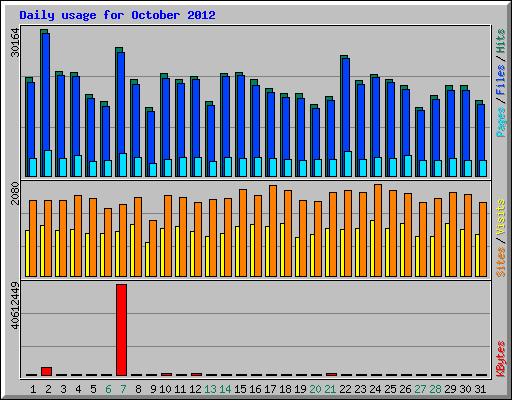Click the blue "Files" legend label

point(501,80)
